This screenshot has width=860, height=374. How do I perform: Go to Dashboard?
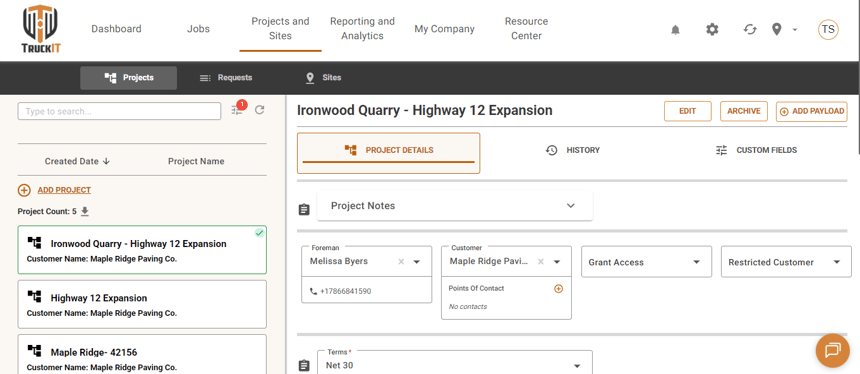116,29
